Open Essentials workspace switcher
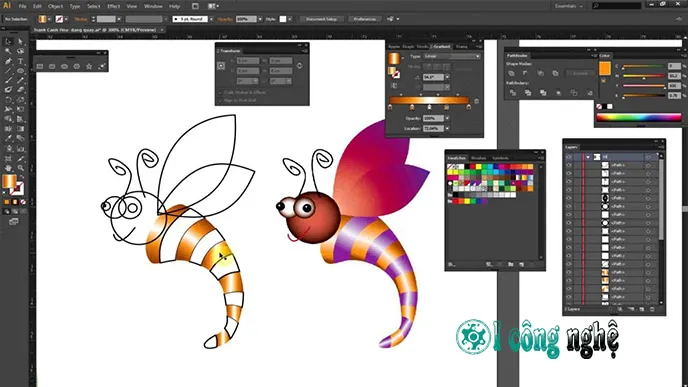The width and height of the screenshot is (688, 387). click(x=569, y=6)
